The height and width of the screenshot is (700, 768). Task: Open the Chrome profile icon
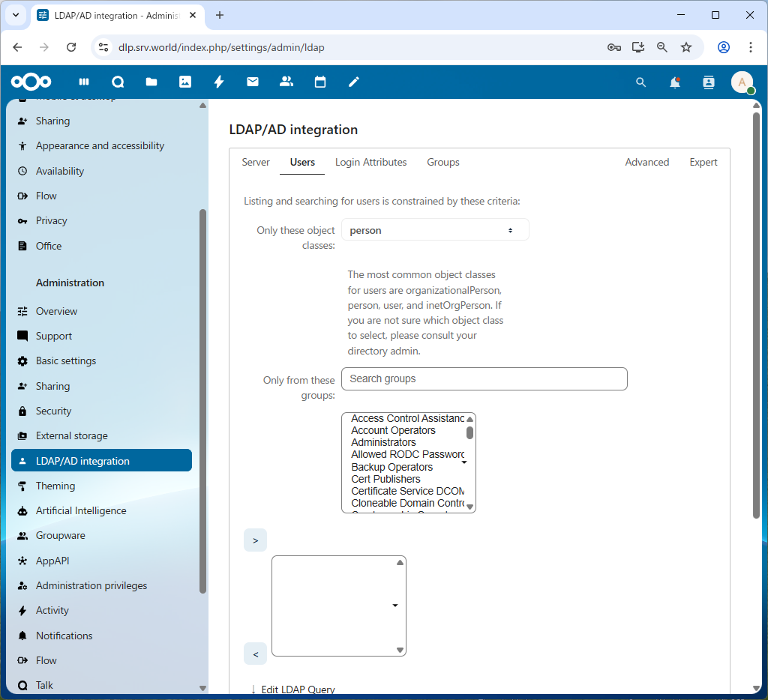point(724,47)
